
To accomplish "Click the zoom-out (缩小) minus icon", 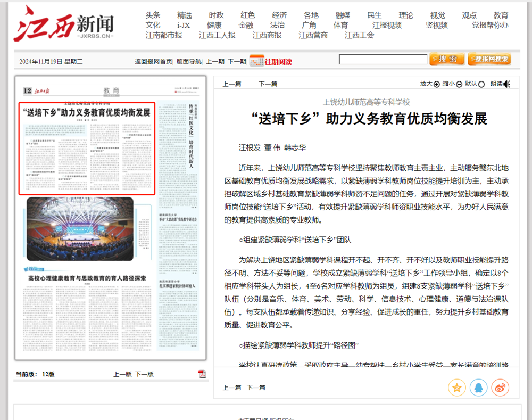I will (x=459, y=84).
